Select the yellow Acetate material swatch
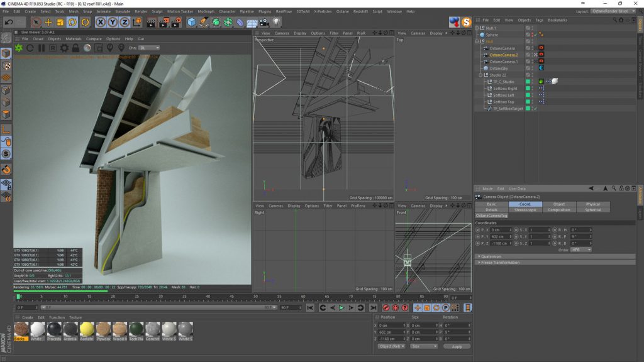The width and height of the screenshot is (644, 362). pyautogui.click(x=87, y=329)
